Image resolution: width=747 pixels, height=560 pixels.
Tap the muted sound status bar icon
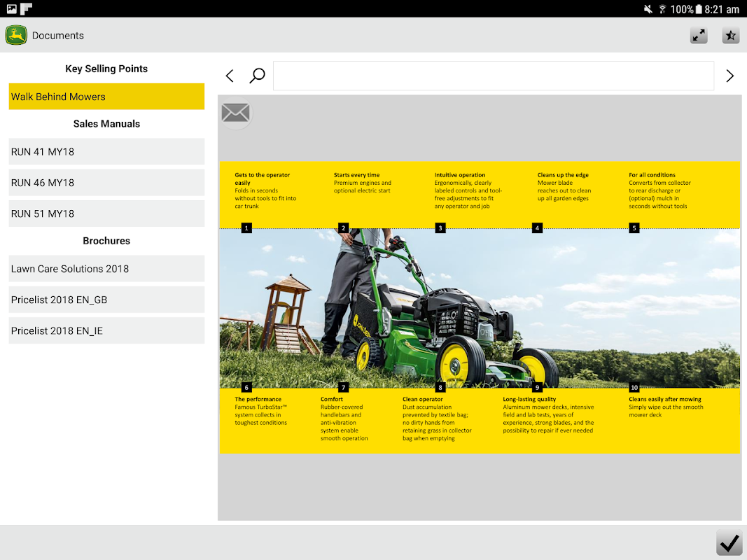click(x=648, y=9)
